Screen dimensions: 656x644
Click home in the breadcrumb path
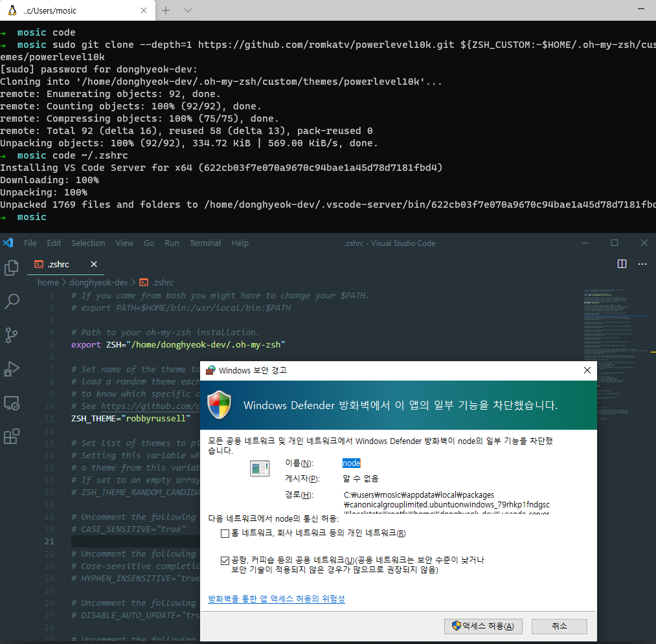48,283
